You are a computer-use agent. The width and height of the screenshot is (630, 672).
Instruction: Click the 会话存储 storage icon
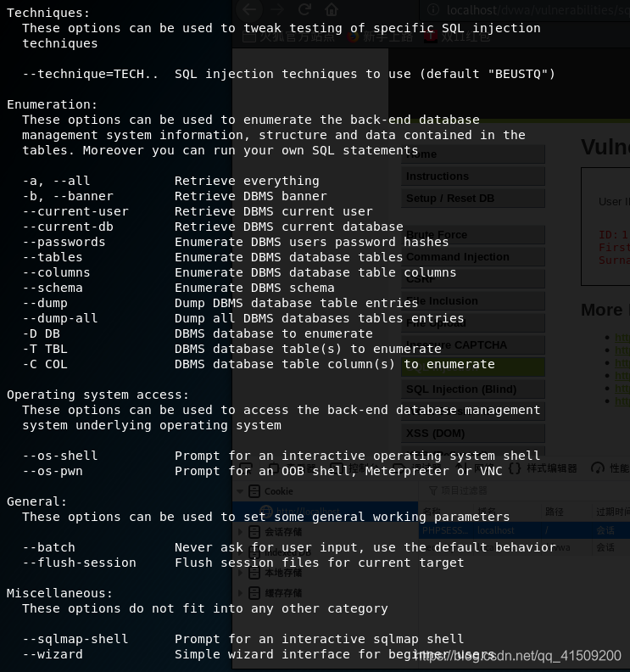pyautogui.click(x=254, y=532)
